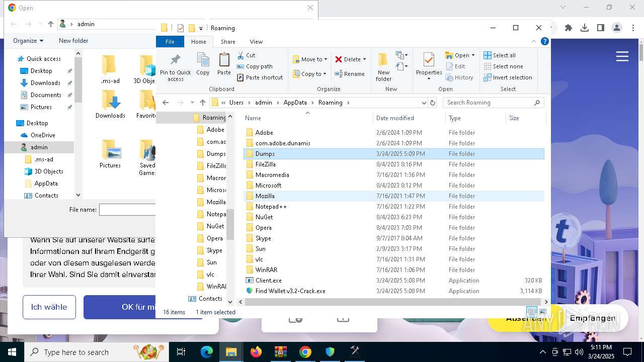Click the Copy ribbon icon
The height and width of the screenshot is (362, 644).
pos(203,60)
